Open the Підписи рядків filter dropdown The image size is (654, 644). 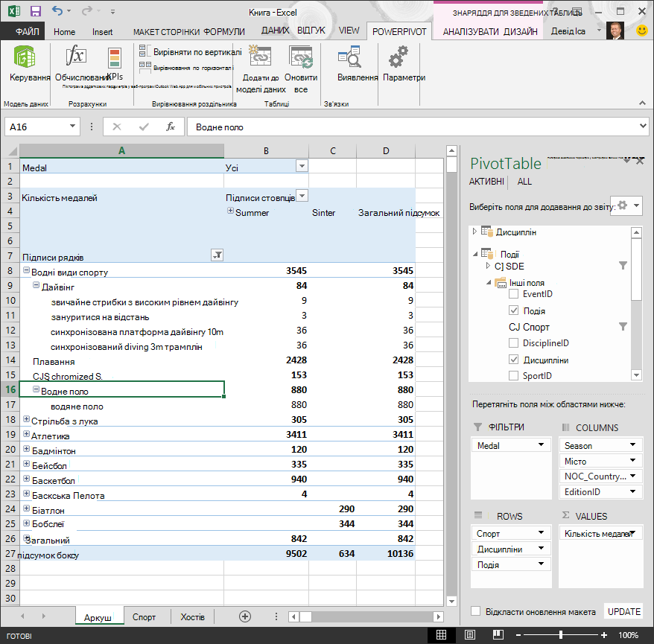(217, 255)
